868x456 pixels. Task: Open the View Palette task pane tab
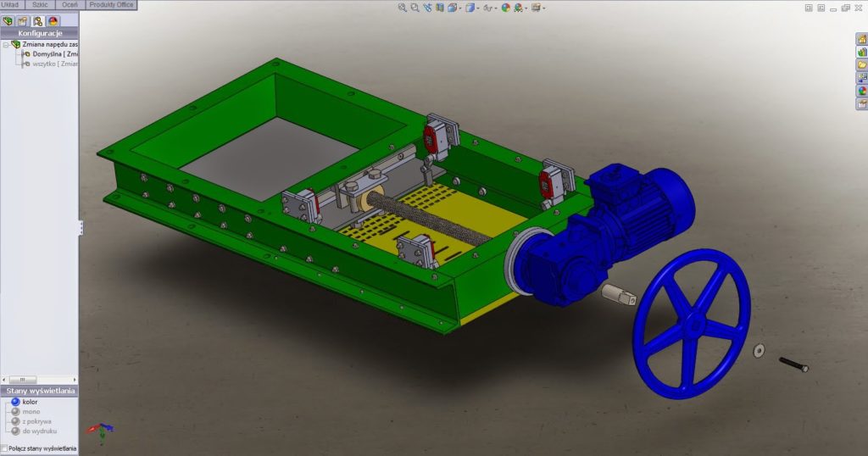[x=862, y=78]
